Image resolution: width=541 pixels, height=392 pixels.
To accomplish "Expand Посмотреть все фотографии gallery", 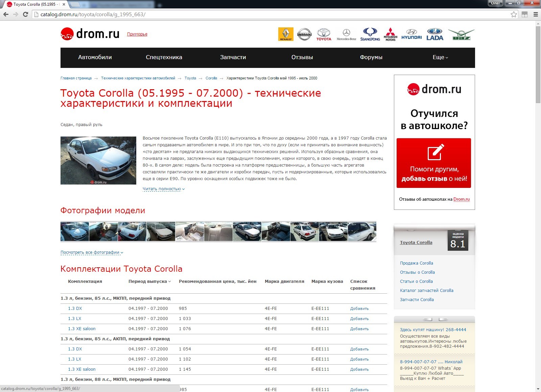I will [x=92, y=252].
